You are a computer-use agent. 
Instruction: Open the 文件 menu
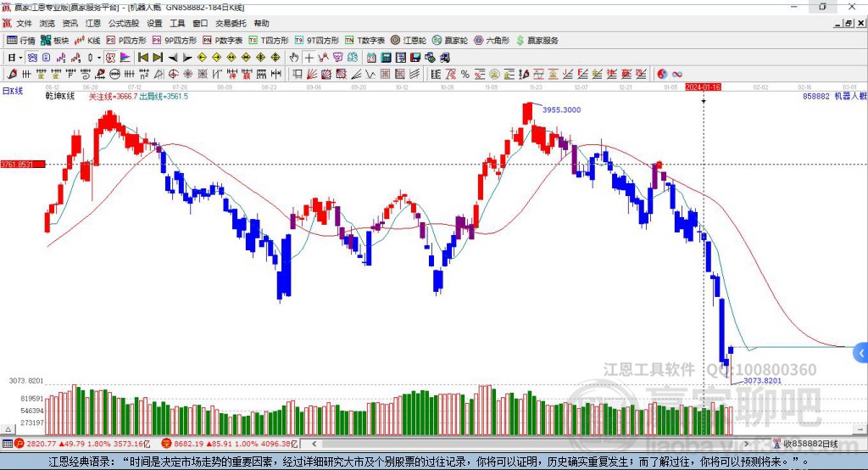(x=24, y=23)
